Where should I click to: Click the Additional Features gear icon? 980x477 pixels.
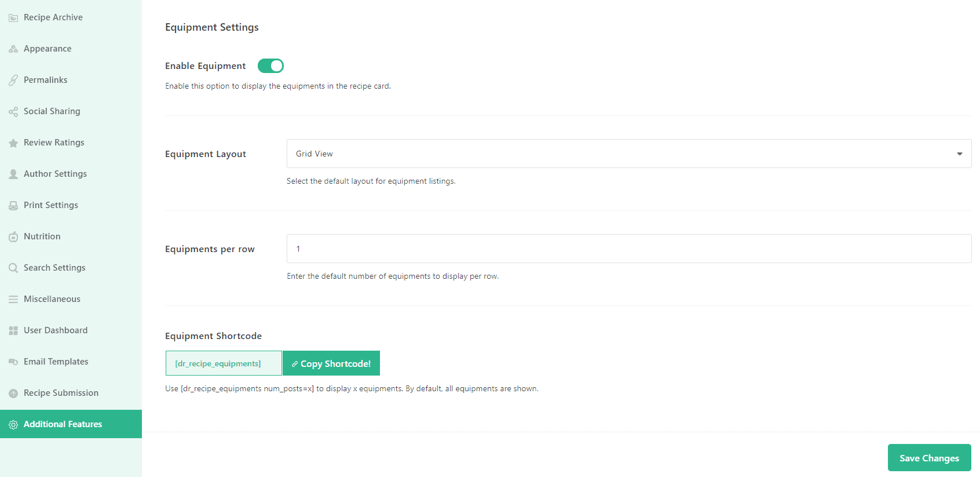pyautogui.click(x=13, y=425)
